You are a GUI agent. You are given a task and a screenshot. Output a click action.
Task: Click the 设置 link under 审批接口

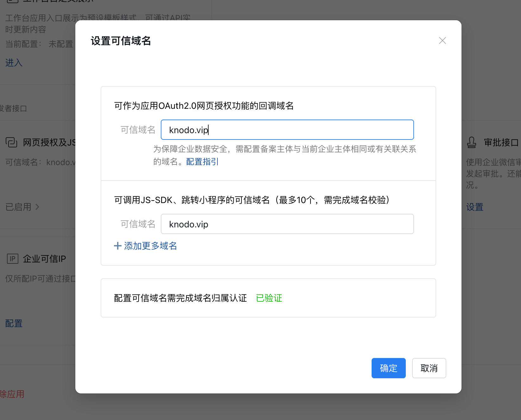click(x=474, y=207)
